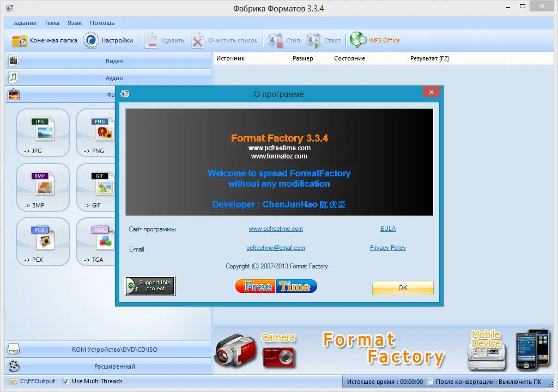Viewport: 558px width, 392px height.
Task: Open the EULA link
Action: (x=388, y=229)
